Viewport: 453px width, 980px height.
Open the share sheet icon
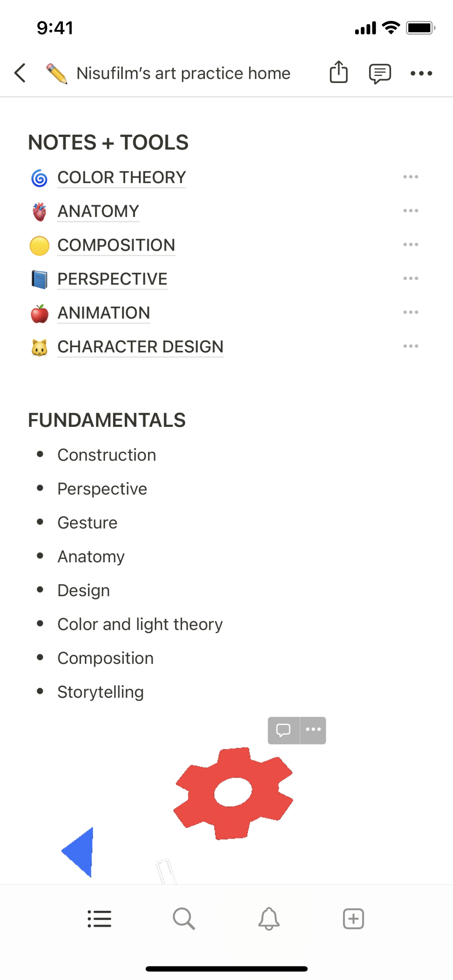click(339, 72)
